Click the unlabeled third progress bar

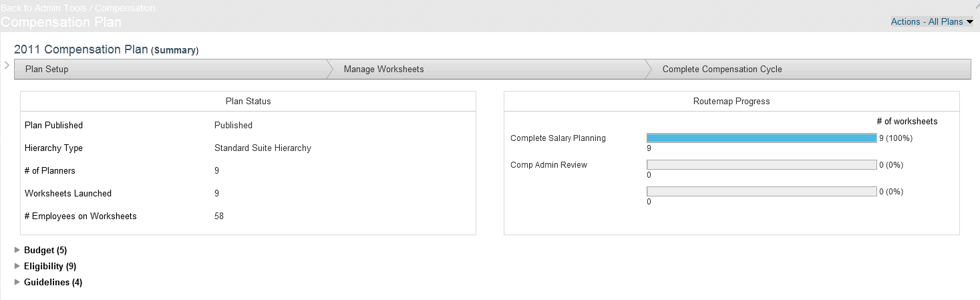762,192
